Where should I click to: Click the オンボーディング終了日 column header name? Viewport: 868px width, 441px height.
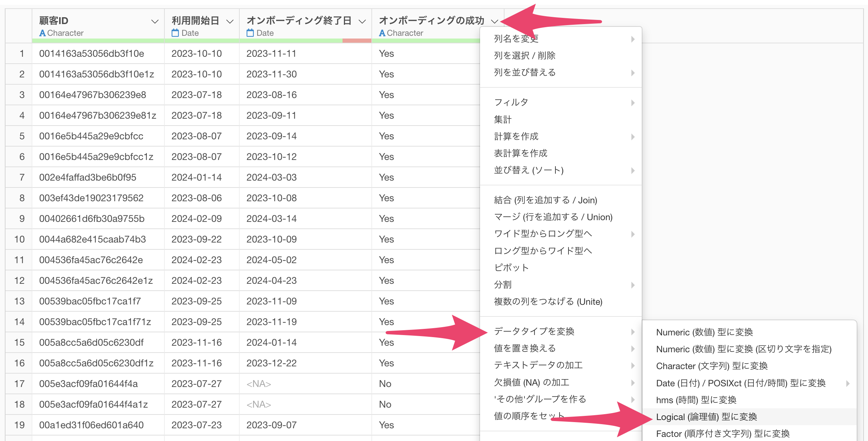[x=299, y=21]
